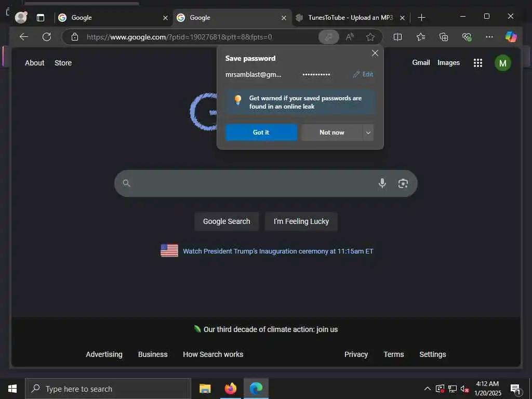Click the Google Search button

(227, 221)
